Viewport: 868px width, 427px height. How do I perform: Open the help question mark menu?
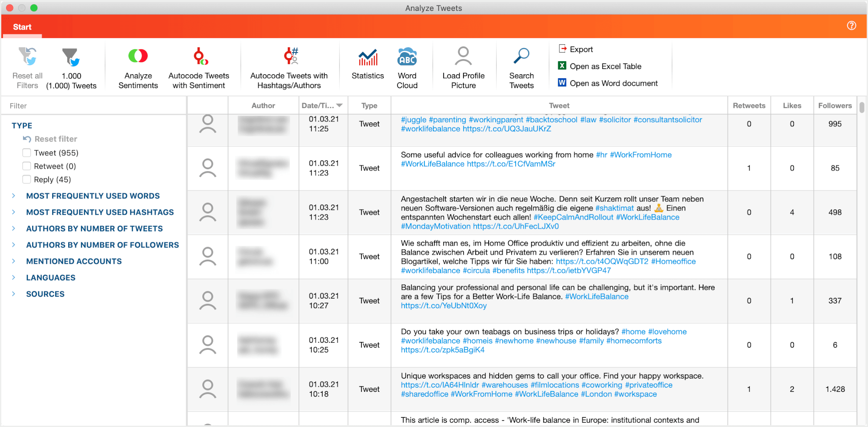(x=852, y=26)
